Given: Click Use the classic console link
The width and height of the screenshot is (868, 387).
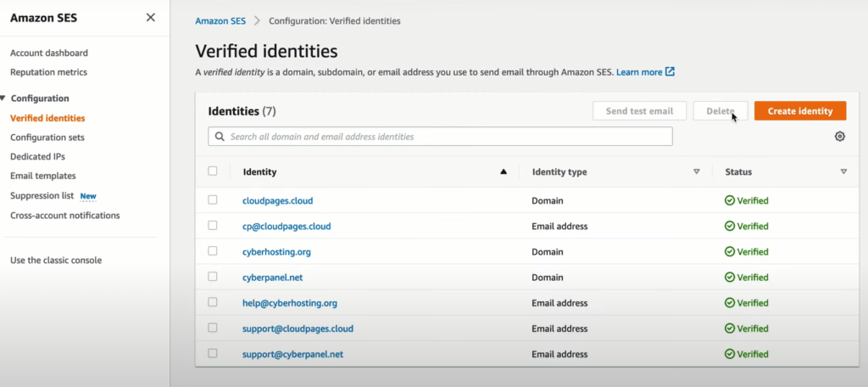Looking at the screenshot, I should pos(56,260).
